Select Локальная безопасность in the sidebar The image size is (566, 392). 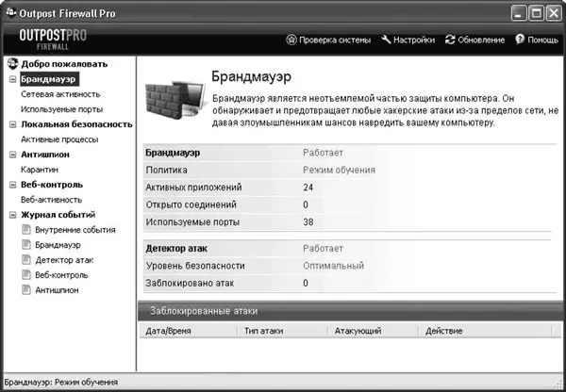[x=76, y=124]
